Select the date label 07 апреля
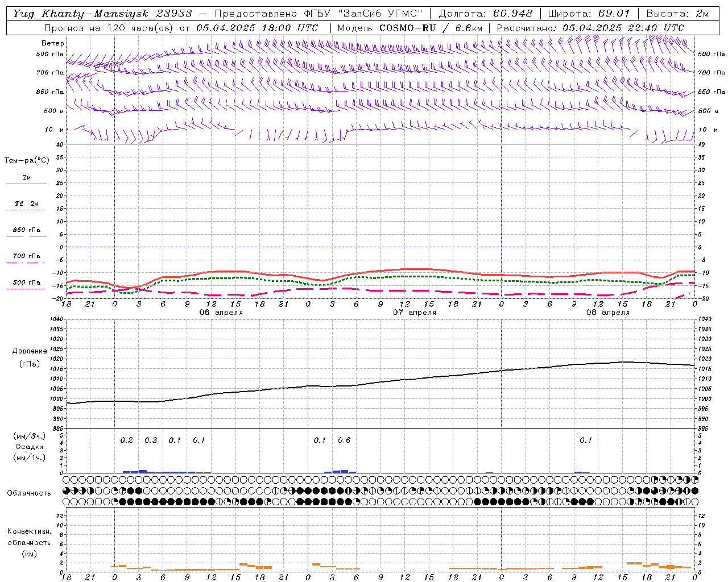This screenshot has height=582, width=728. [415, 313]
